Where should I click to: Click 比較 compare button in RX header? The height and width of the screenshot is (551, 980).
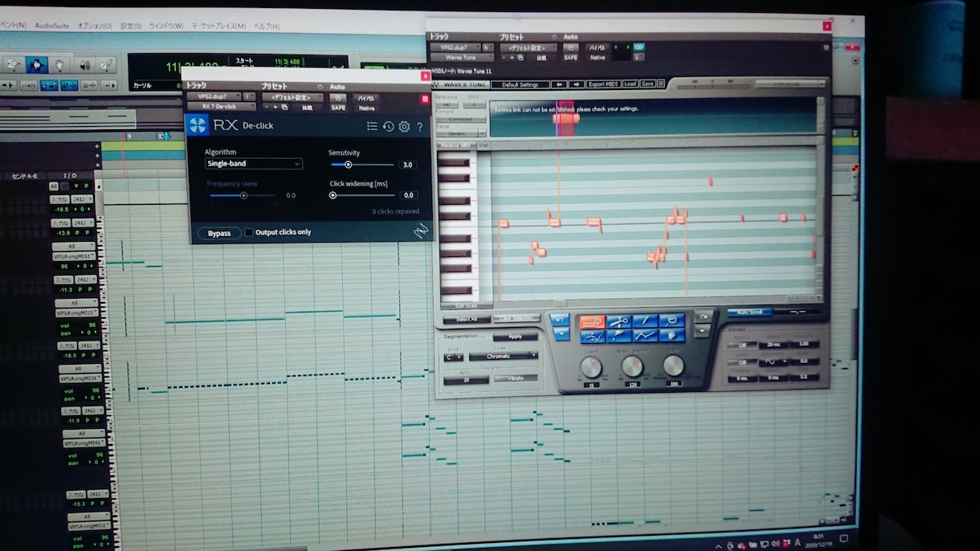coord(307,108)
